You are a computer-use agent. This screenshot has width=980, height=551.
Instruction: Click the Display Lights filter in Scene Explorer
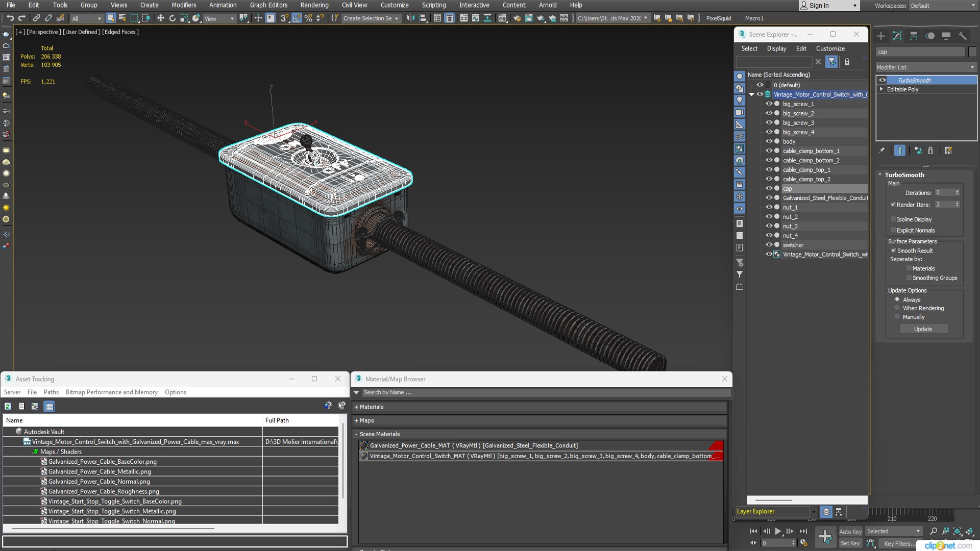click(739, 101)
